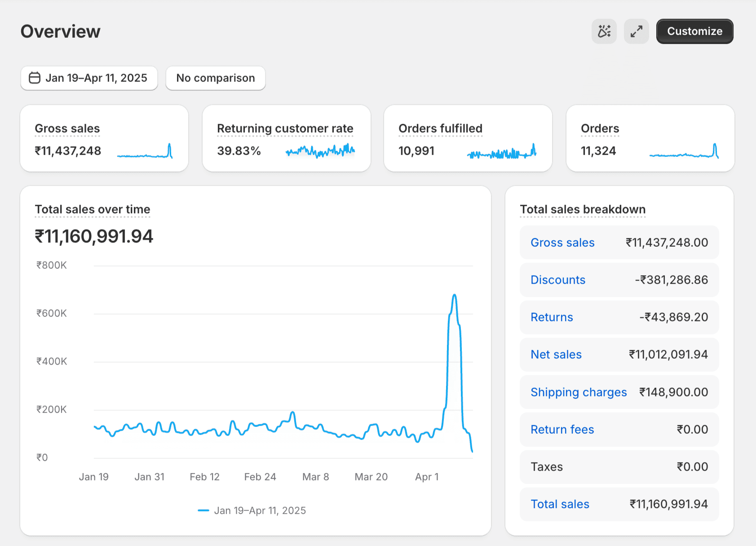Click the ₹11,012,091.94 net sales value
Screen dimensions: 756x546
point(668,355)
